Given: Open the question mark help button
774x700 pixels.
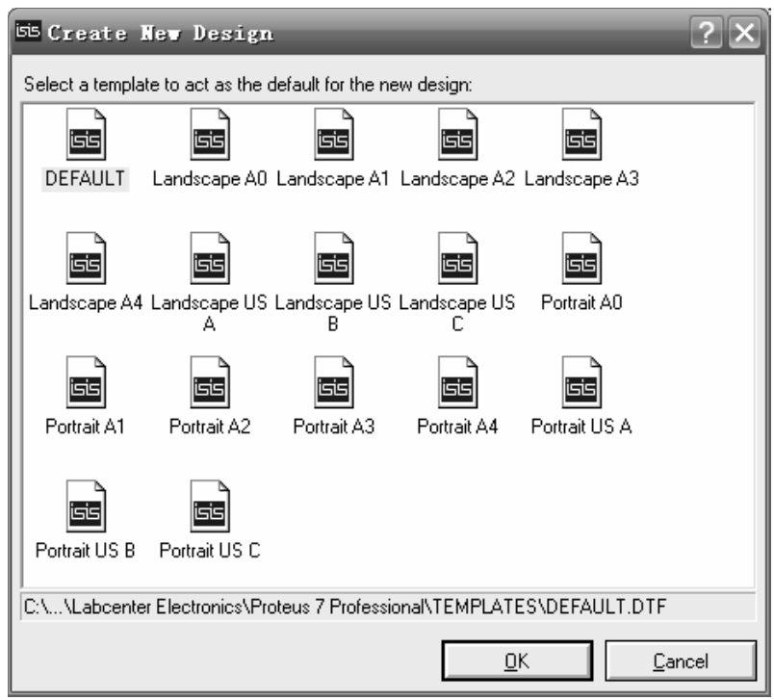Looking at the screenshot, I should click(x=707, y=33).
